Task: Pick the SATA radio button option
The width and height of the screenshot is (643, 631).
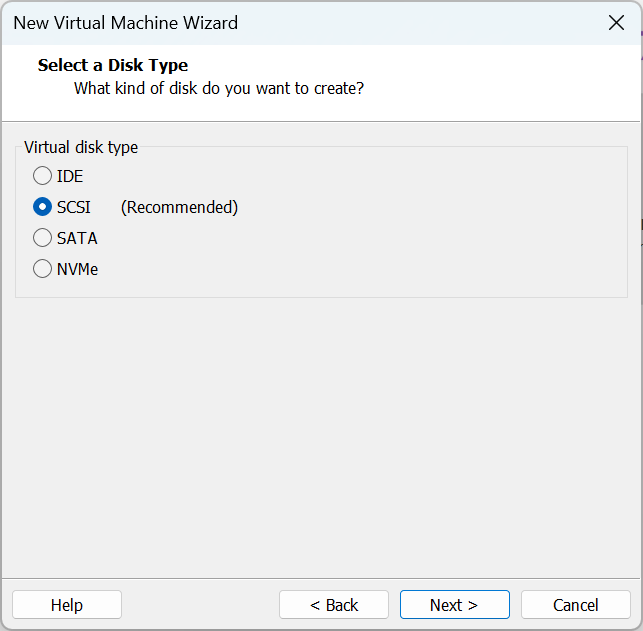Action: pyautogui.click(x=42, y=238)
